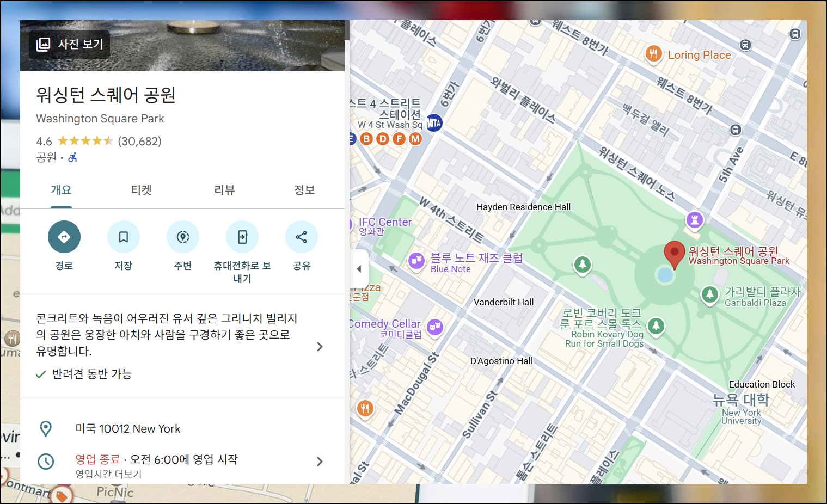Screen dimensions: 827x504
Task: Click the Education Block label
Action: [x=762, y=384]
